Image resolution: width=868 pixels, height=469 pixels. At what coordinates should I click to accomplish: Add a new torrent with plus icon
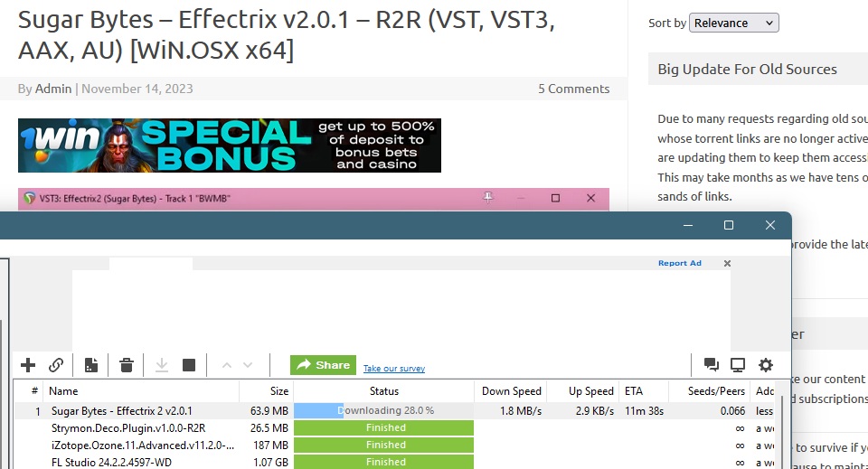tap(28, 365)
